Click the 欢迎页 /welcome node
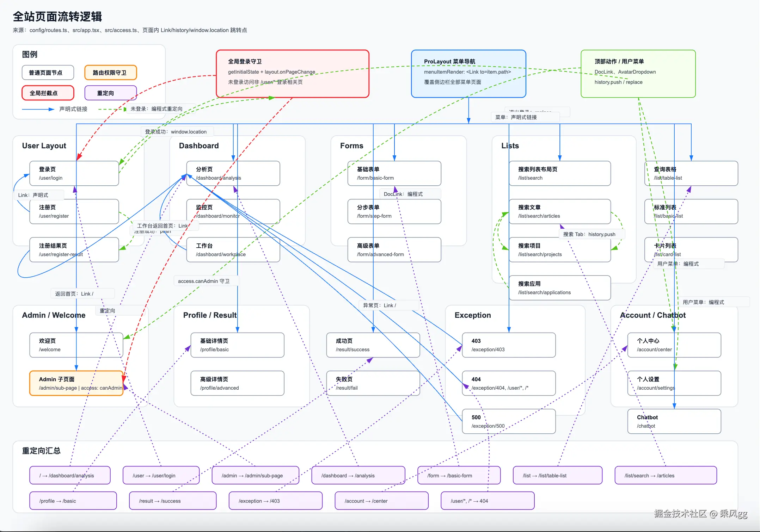 click(76, 345)
